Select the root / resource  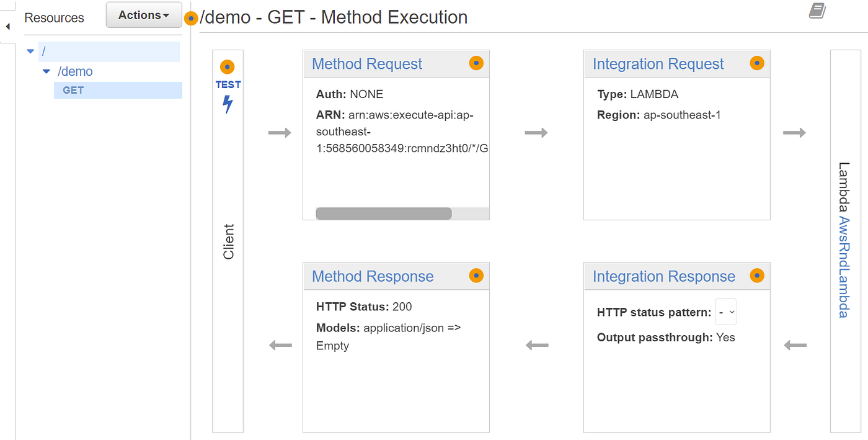coord(109,52)
